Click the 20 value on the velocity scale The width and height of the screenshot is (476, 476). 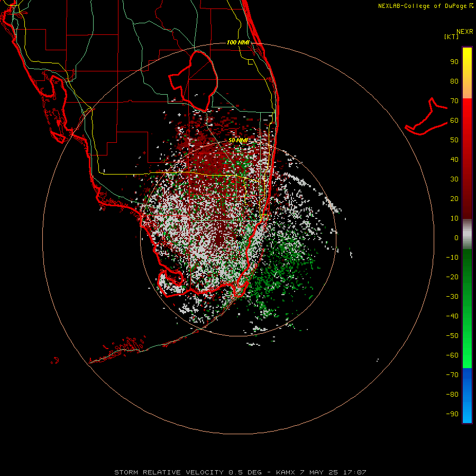click(454, 199)
